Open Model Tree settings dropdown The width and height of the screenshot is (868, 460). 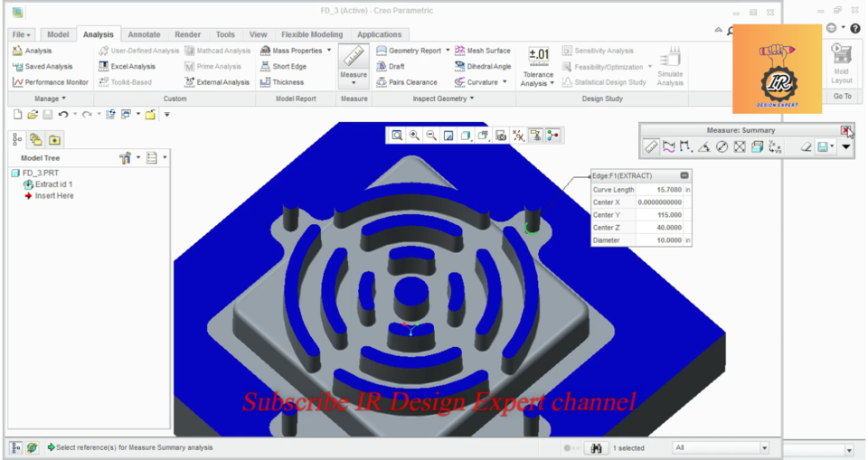129,158
